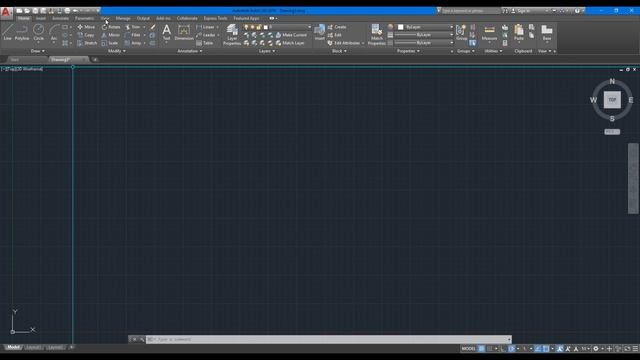Open the lineweight ByLayer dropdown
The width and height of the screenshot is (640, 360).
point(424,35)
